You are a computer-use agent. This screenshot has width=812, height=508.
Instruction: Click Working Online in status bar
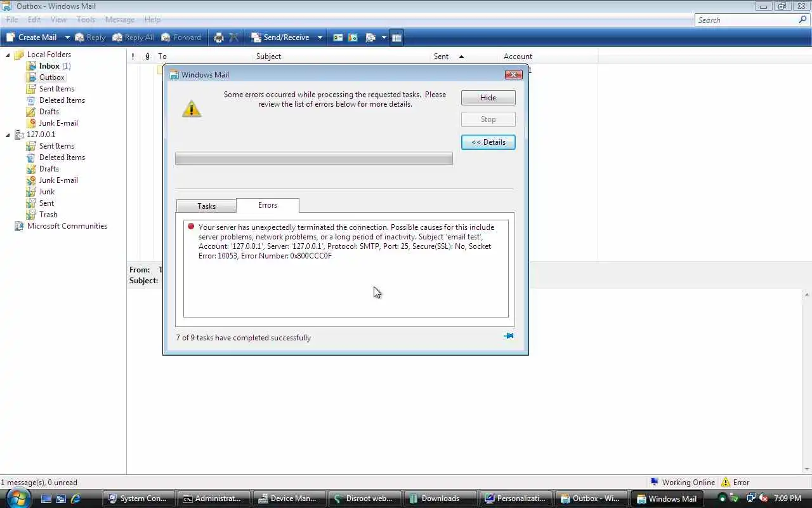point(682,483)
